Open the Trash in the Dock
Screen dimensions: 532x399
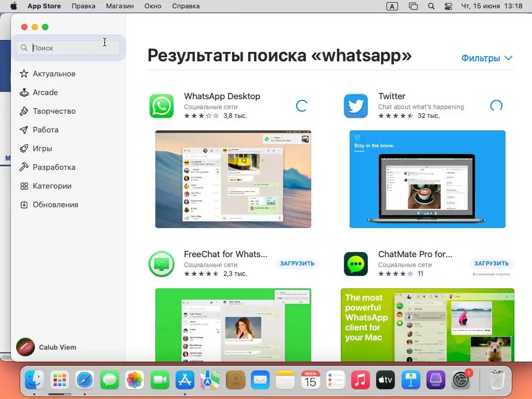point(497,379)
